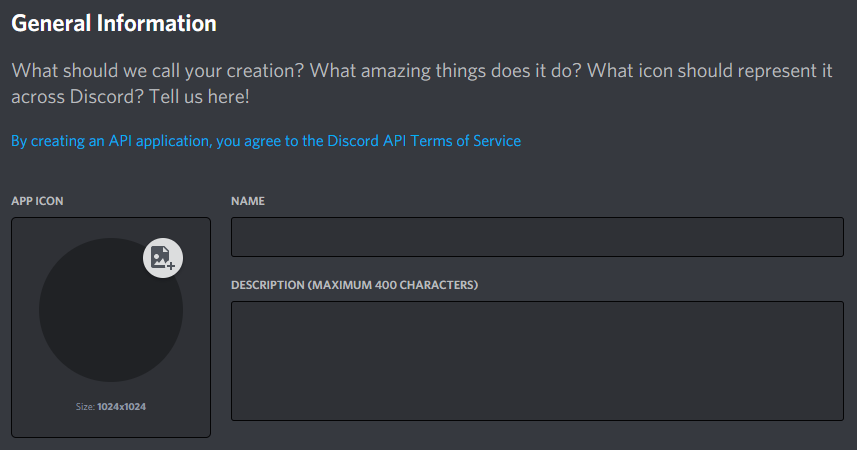Select the General Information heading

[114, 24]
